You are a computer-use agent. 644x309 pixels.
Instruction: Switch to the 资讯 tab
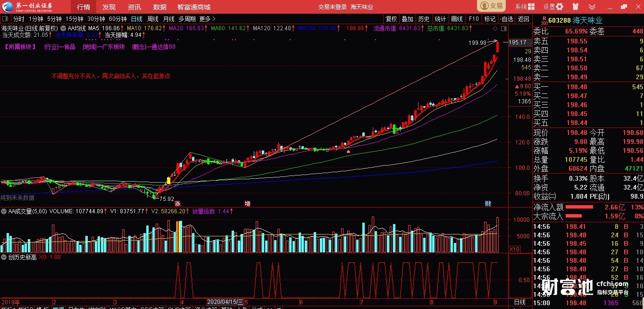134,7
